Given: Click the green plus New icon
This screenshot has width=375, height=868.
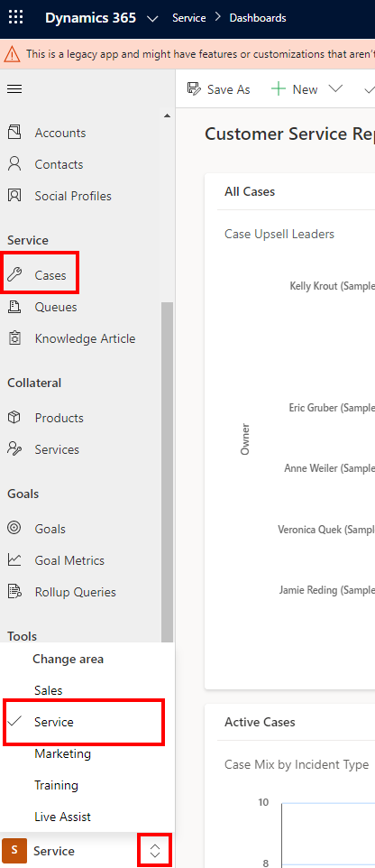Looking at the screenshot, I should pos(279,89).
